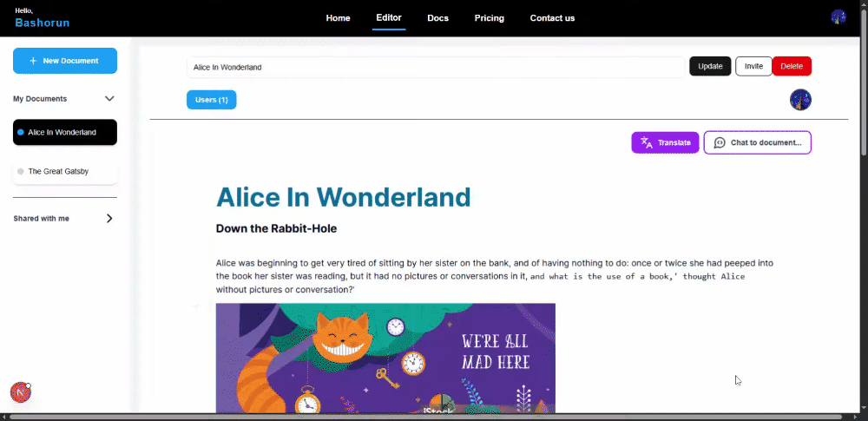Click the grey dot beside The Great Gatsby
This screenshot has width=868, height=421.
pos(21,172)
